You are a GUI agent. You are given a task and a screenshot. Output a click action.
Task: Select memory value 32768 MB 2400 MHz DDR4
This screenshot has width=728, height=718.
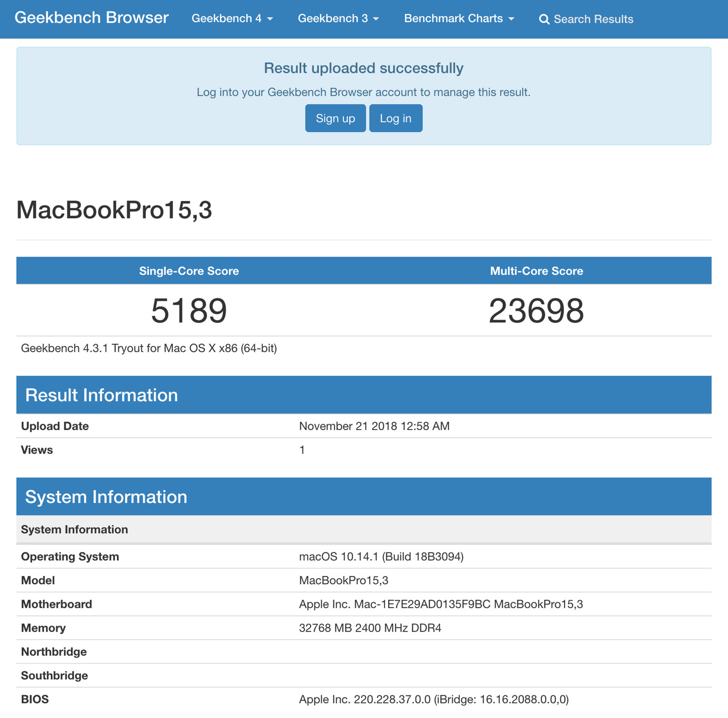[370, 628]
